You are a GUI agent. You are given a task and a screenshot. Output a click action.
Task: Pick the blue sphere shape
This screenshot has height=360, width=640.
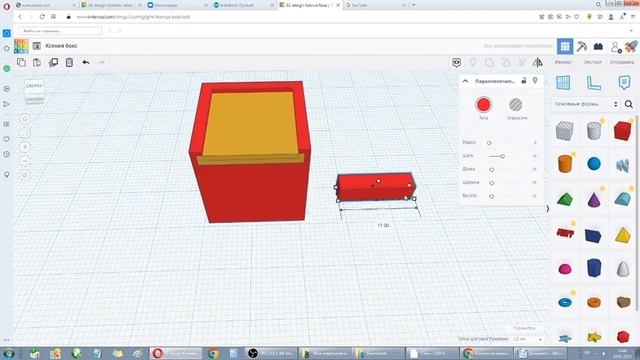[x=594, y=164]
